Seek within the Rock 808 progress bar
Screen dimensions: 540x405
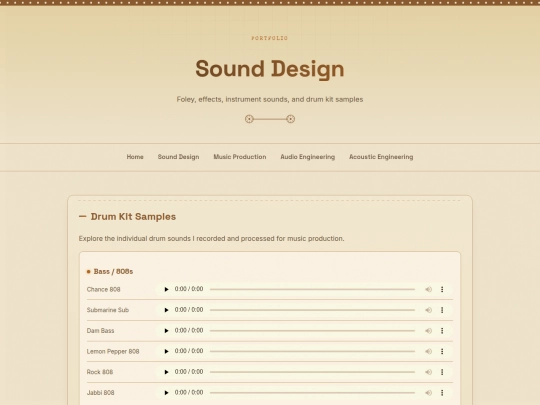(312, 372)
